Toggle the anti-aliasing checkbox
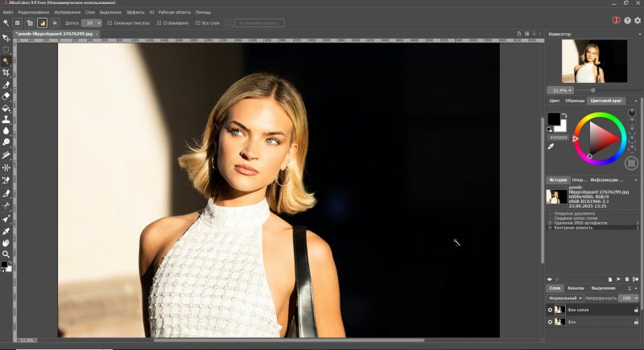644x350 pixels. tap(159, 23)
